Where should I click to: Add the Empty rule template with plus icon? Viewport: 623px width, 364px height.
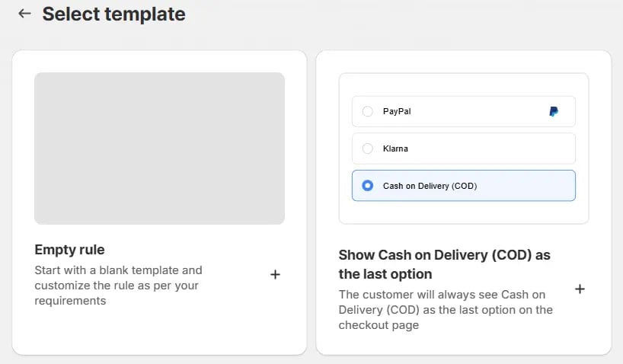(x=275, y=275)
